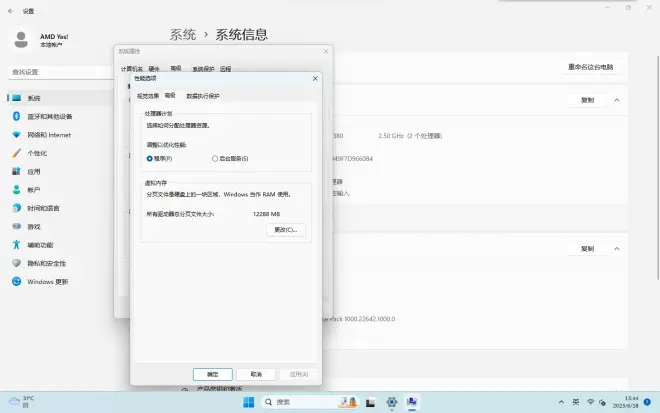Open 帐户 accounts settings icon

click(x=16, y=190)
